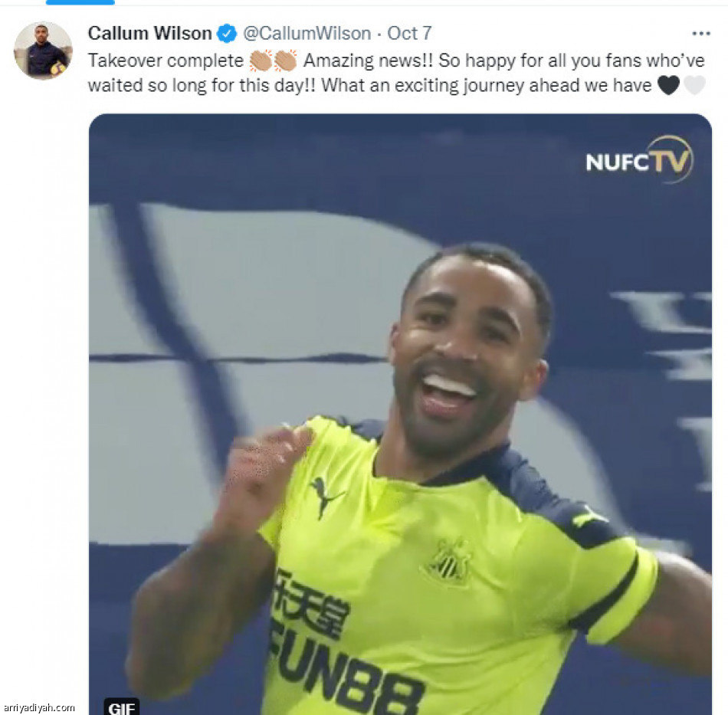Click the white heart emoji
This screenshot has height=715, width=728.
pyautogui.click(x=694, y=85)
